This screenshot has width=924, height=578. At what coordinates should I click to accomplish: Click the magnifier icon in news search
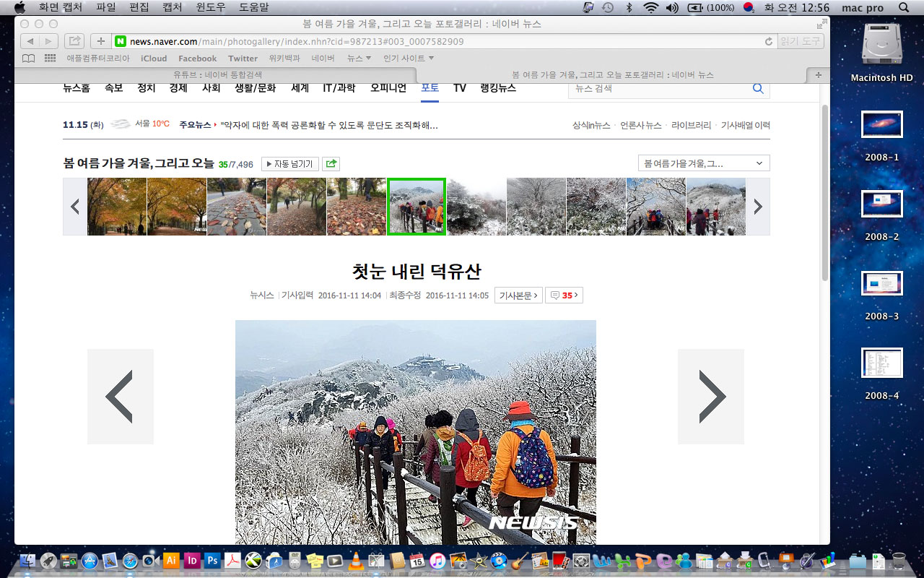click(758, 88)
